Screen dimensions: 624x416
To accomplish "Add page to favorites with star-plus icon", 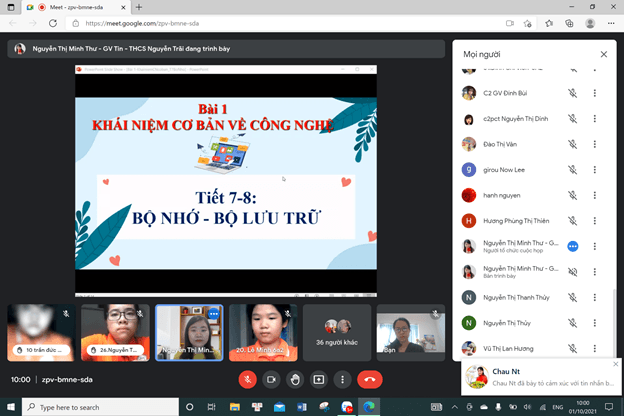I will coord(528,23).
